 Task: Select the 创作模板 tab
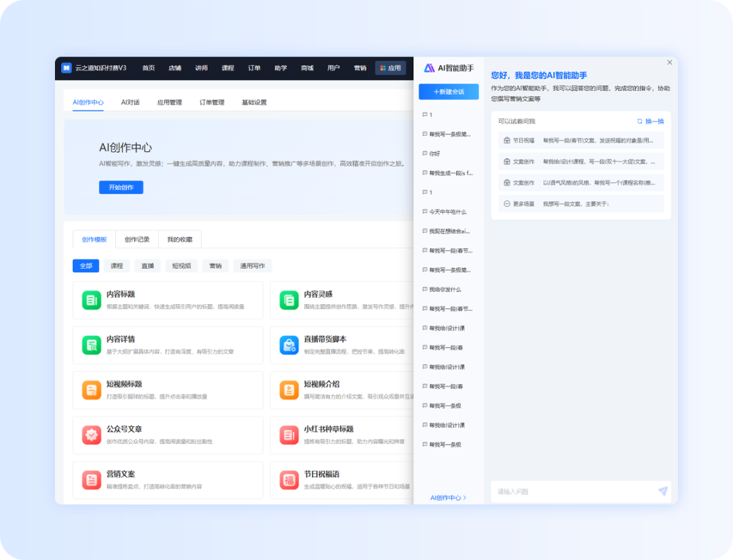click(94, 240)
